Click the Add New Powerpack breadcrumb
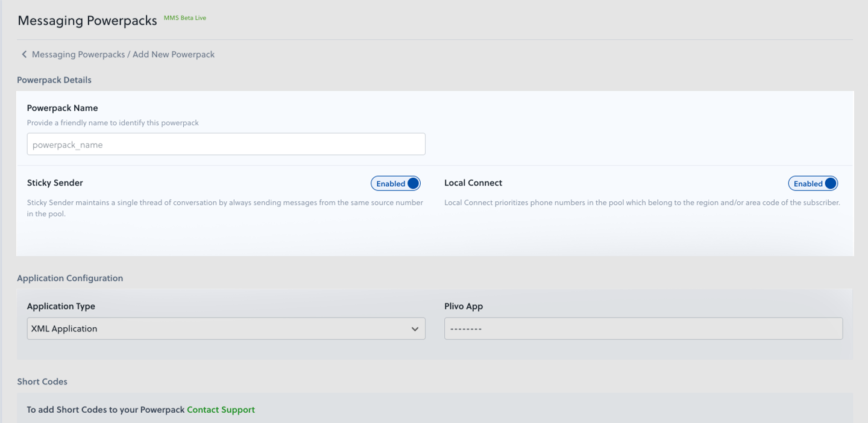This screenshot has width=868, height=423. click(x=174, y=54)
